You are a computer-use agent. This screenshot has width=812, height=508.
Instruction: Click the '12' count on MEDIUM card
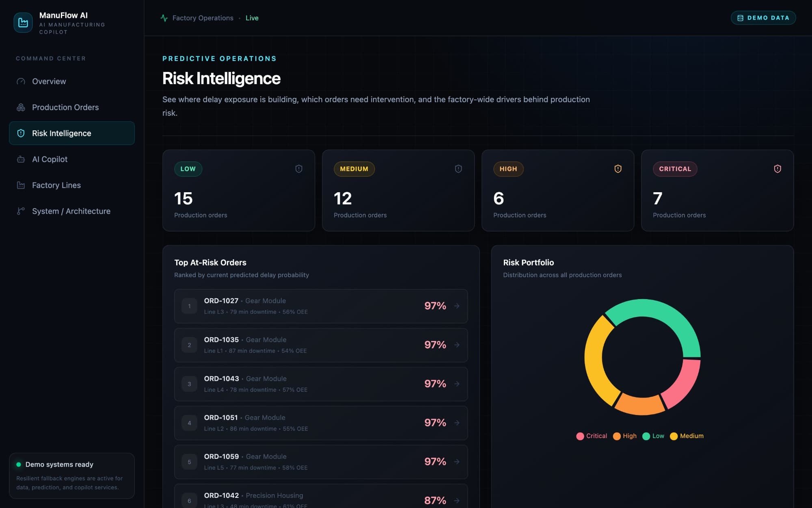coord(343,199)
